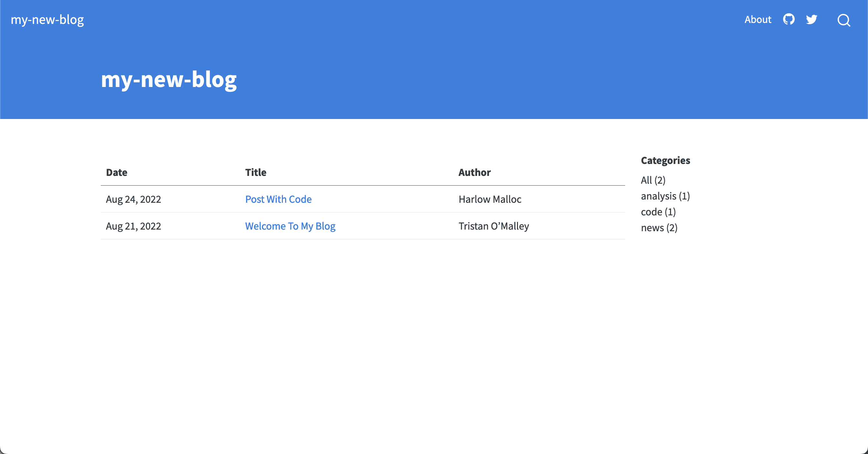868x454 pixels.
Task: Select the Title column header
Action: pyautogui.click(x=256, y=172)
